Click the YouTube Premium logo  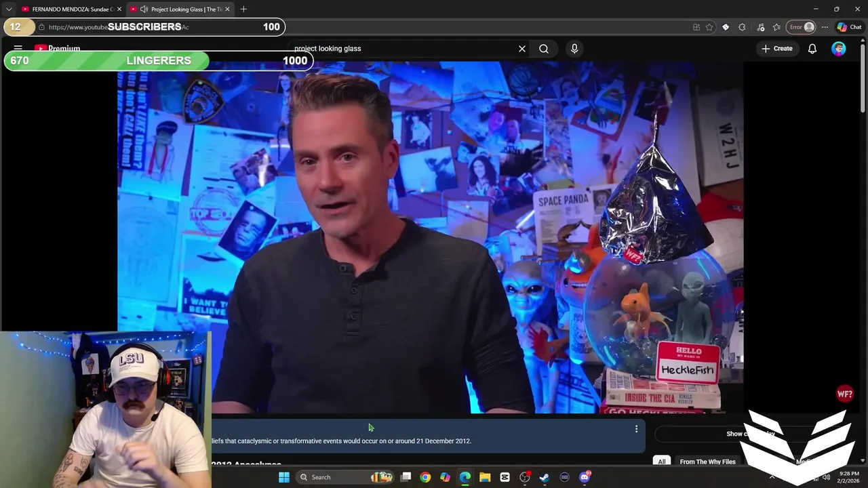pos(58,49)
